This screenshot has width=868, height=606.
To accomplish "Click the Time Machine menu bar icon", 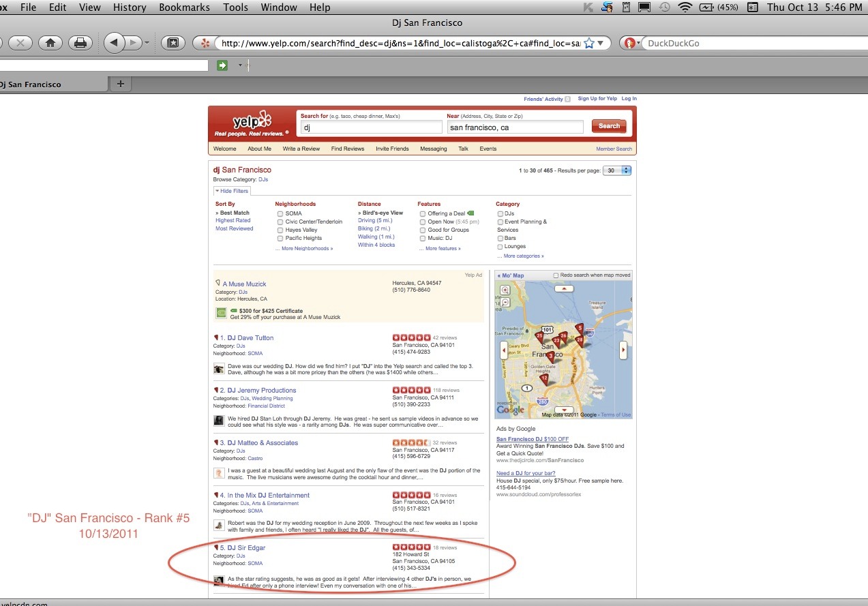I will (664, 7).
